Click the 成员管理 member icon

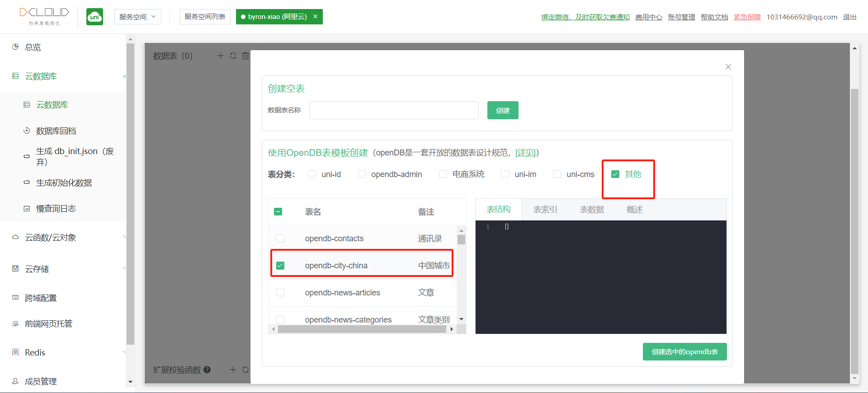pos(15,381)
